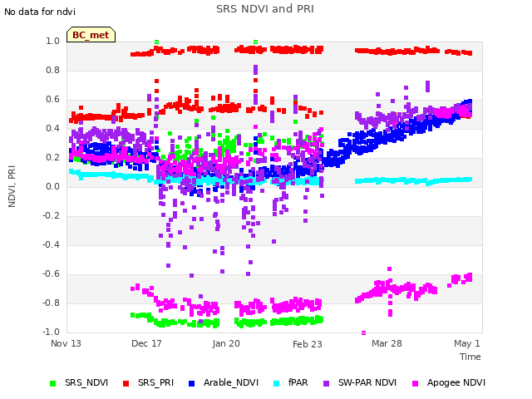532x399 pixels.
Task: Click the magenta Apogee NDVI legend swatch
Action: point(415,383)
